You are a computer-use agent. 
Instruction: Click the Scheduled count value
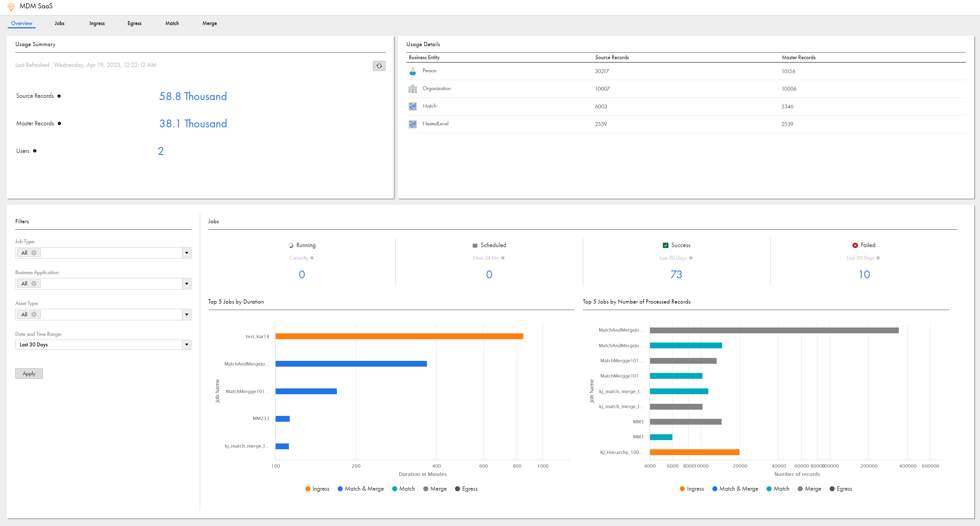[x=489, y=274]
